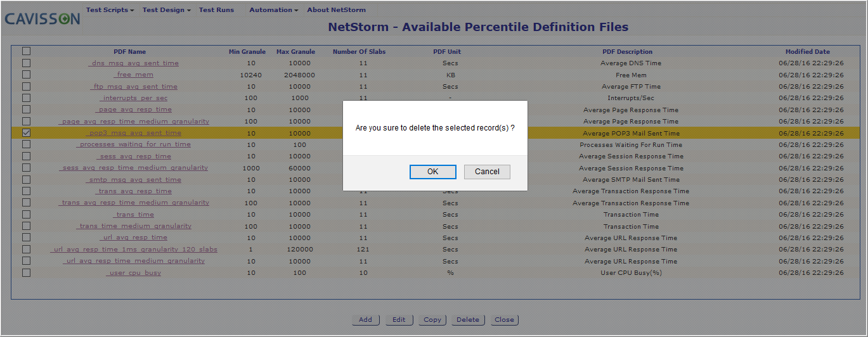
Task: Check the _processes_waiting_for_run_time checkbox
Action: click(26, 144)
